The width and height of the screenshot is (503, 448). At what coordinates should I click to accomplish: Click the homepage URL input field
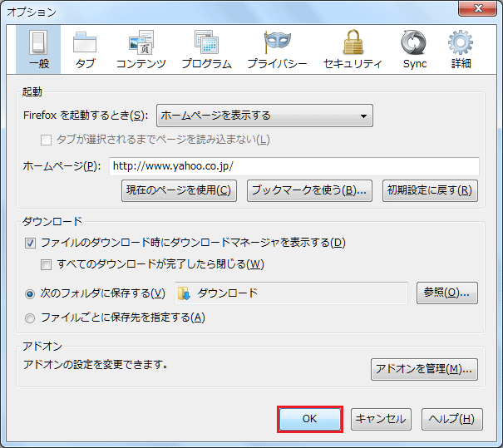293,166
